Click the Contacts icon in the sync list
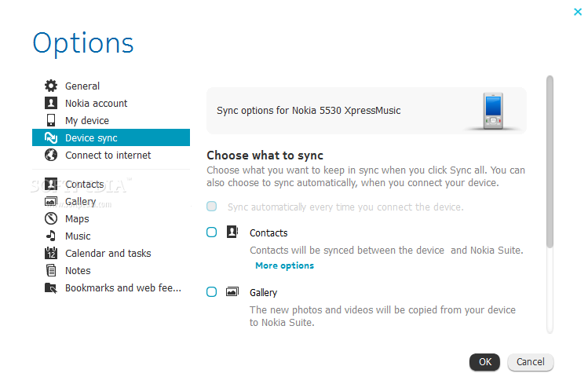This screenshot has width=588, height=388. point(232,232)
